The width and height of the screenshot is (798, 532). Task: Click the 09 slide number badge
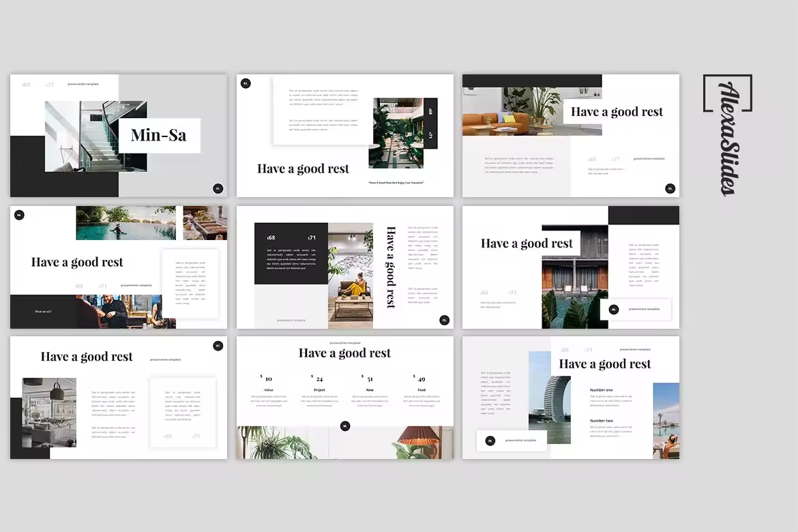tap(490, 441)
